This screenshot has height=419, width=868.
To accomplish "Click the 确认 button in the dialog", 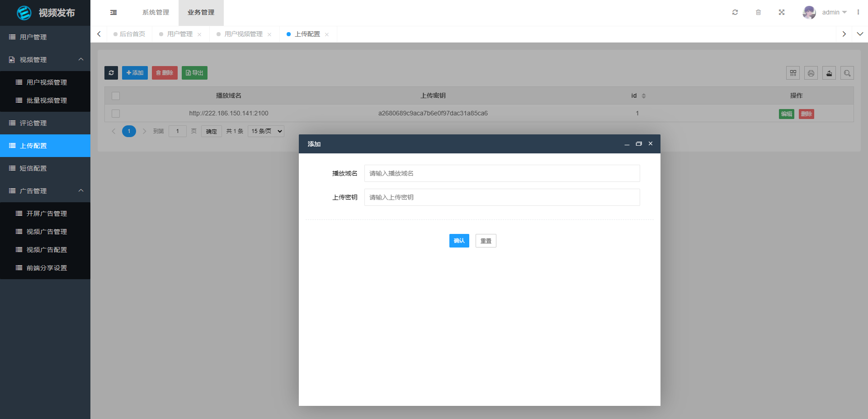I will click(459, 241).
